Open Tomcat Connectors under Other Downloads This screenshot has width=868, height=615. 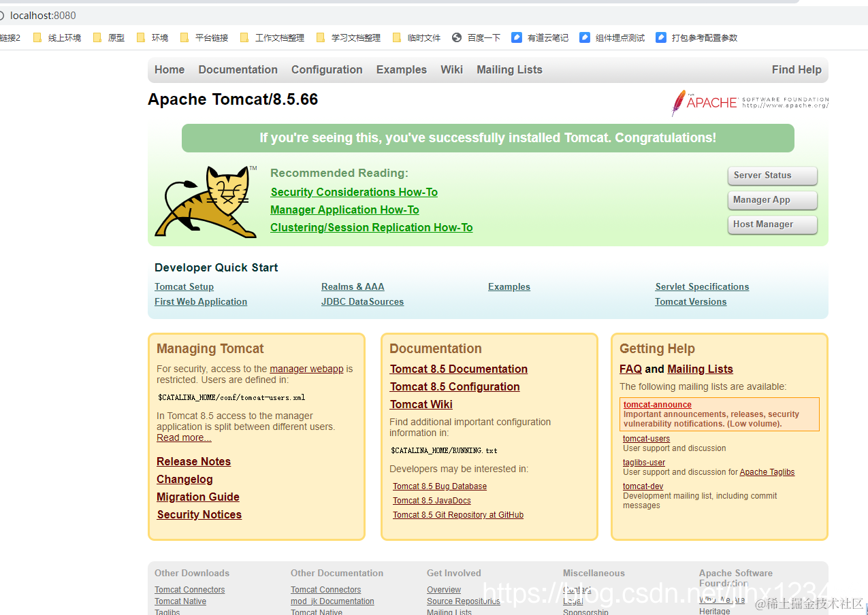(189, 590)
